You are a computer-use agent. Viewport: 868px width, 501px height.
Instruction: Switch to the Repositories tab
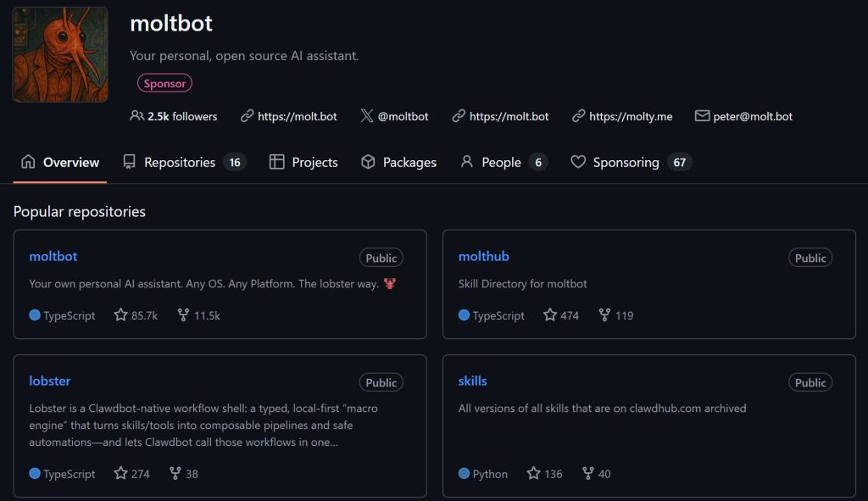[179, 162]
